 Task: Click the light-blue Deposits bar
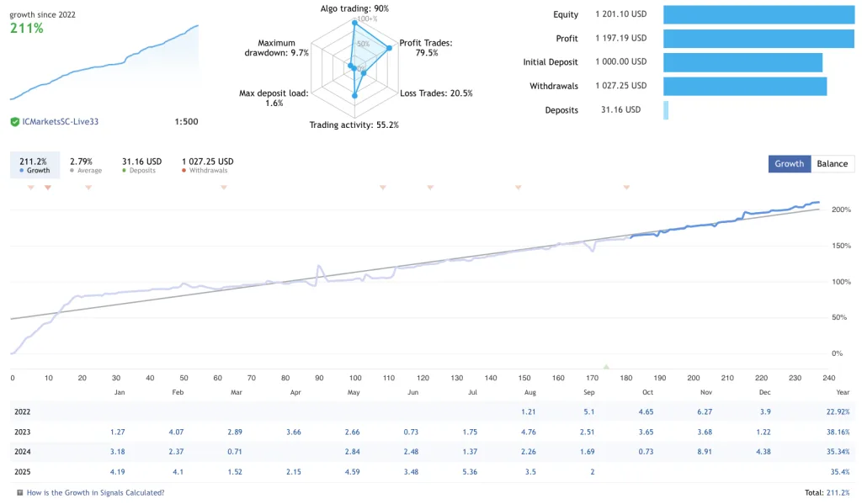pos(666,110)
